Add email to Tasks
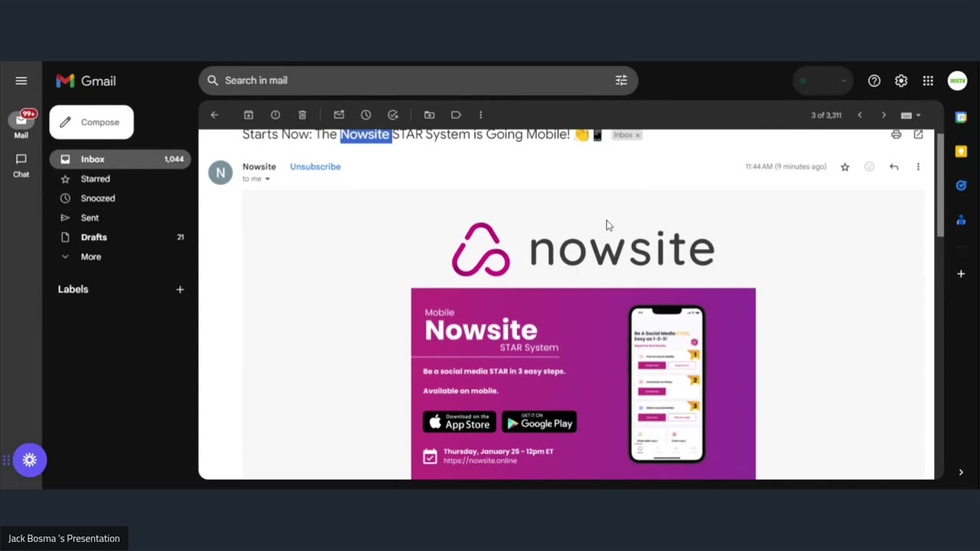The image size is (980, 551). 393,115
